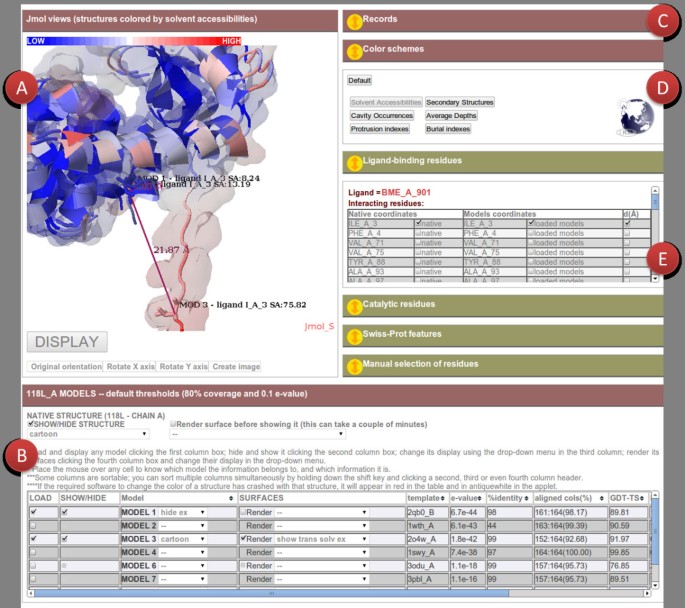Expand the Records section arrow icon
685x608 pixels.
[353, 19]
